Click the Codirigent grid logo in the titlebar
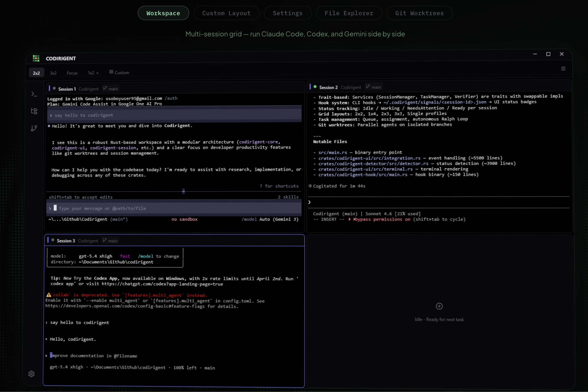 pyautogui.click(x=36, y=58)
